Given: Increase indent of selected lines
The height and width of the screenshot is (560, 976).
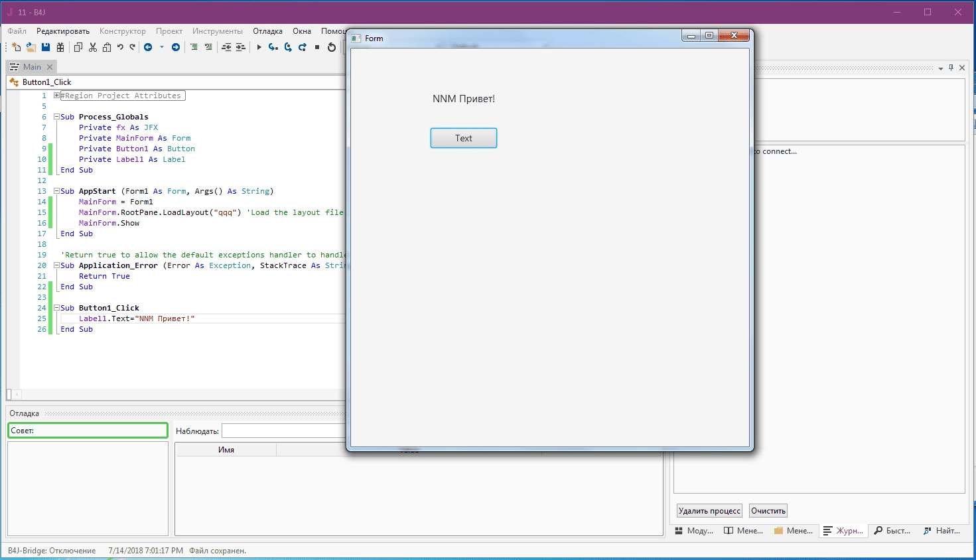Looking at the screenshot, I should click(x=241, y=47).
